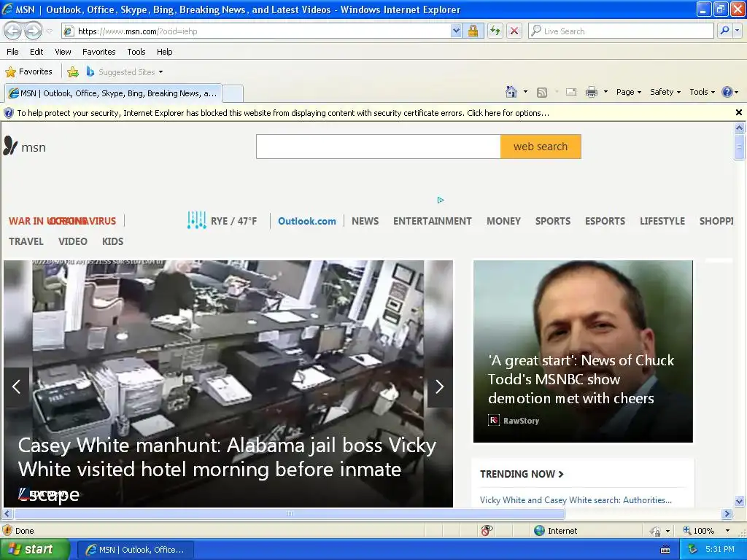Click the browser Forward arrow button
This screenshot has height=560, width=747.
pyautogui.click(x=33, y=31)
